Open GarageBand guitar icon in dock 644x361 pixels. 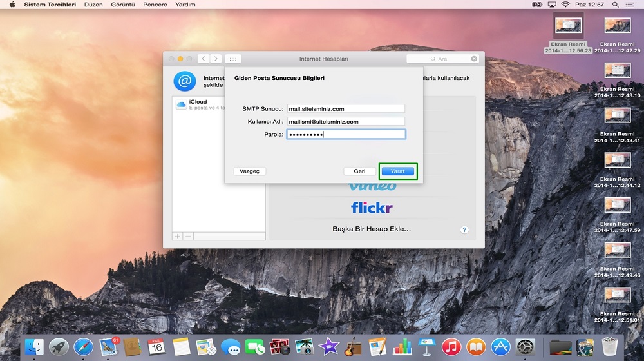coord(353,347)
